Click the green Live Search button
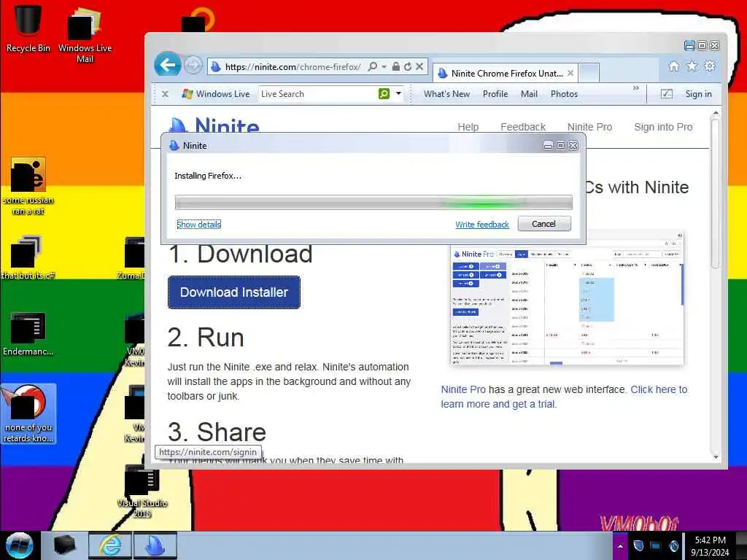The width and height of the screenshot is (747, 560). click(x=384, y=94)
